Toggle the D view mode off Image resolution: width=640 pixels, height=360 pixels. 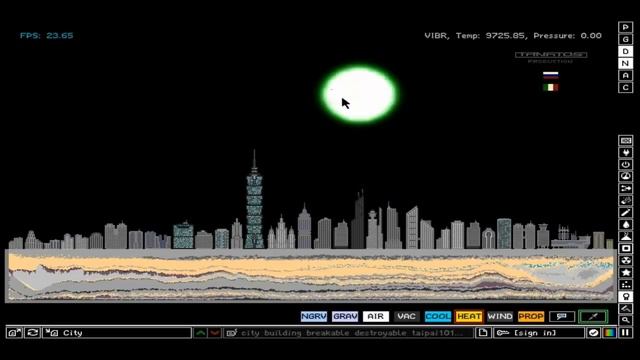625,51
